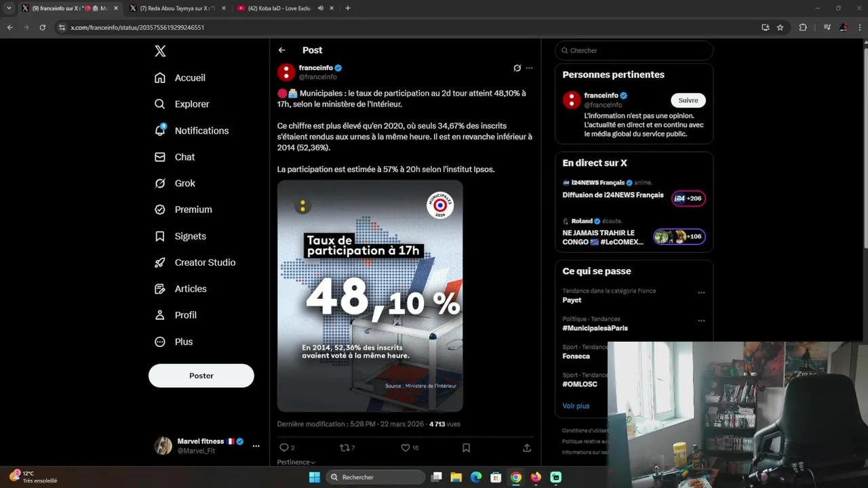Open the tab search dropdown

point(9,8)
